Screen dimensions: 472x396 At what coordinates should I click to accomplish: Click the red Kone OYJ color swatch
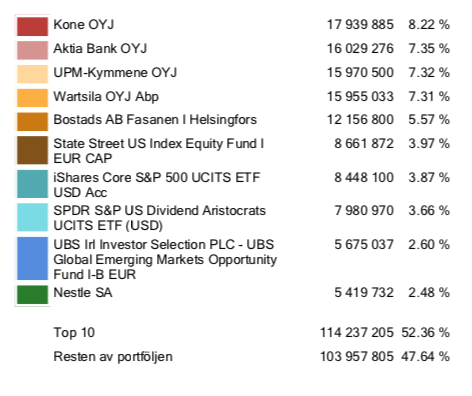[x=32, y=26]
